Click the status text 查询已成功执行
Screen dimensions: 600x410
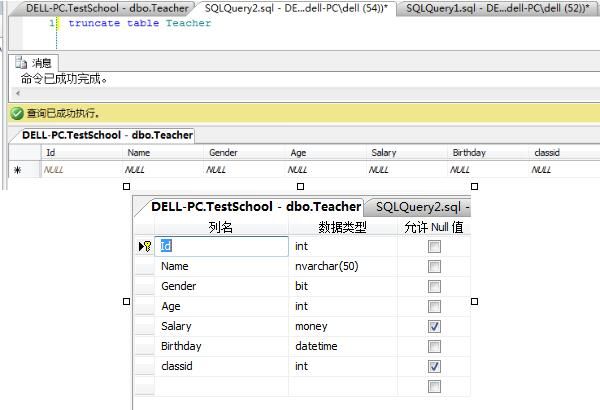coord(63,113)
